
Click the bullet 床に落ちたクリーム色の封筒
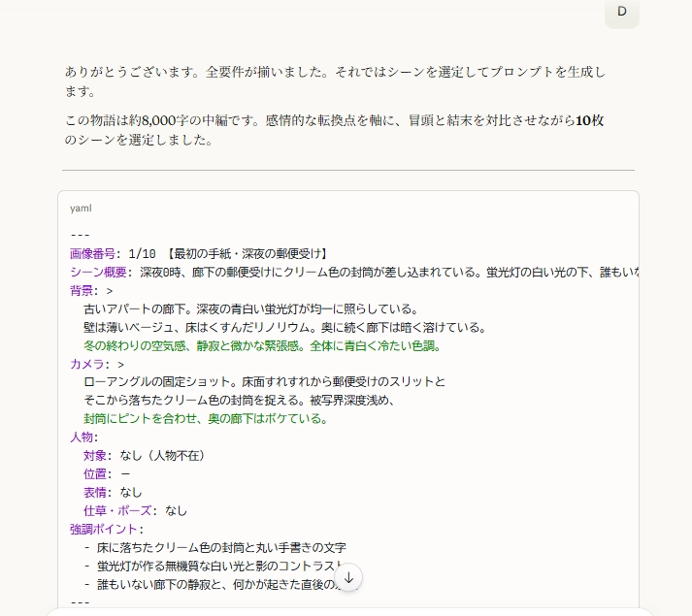[215, 547]
